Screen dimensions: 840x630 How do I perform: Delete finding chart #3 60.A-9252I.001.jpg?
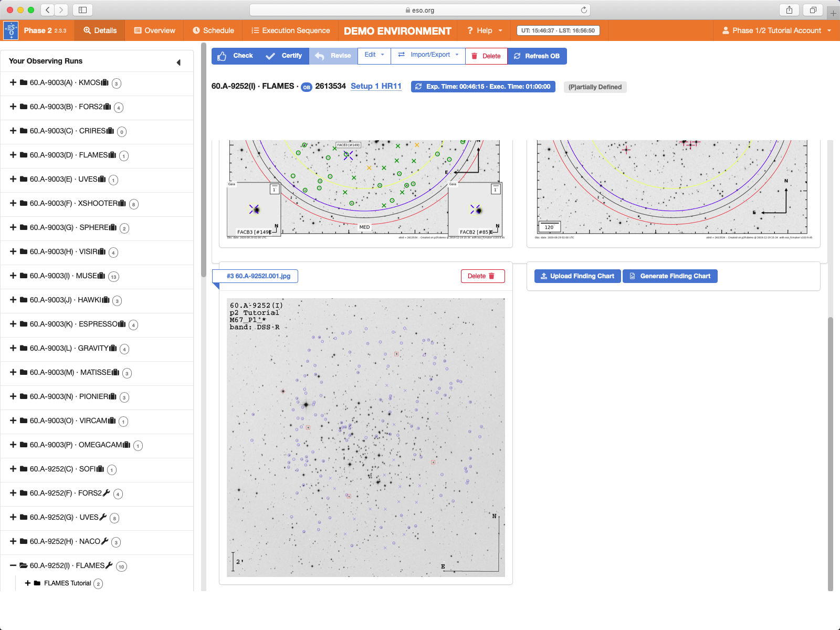point(482,276)
